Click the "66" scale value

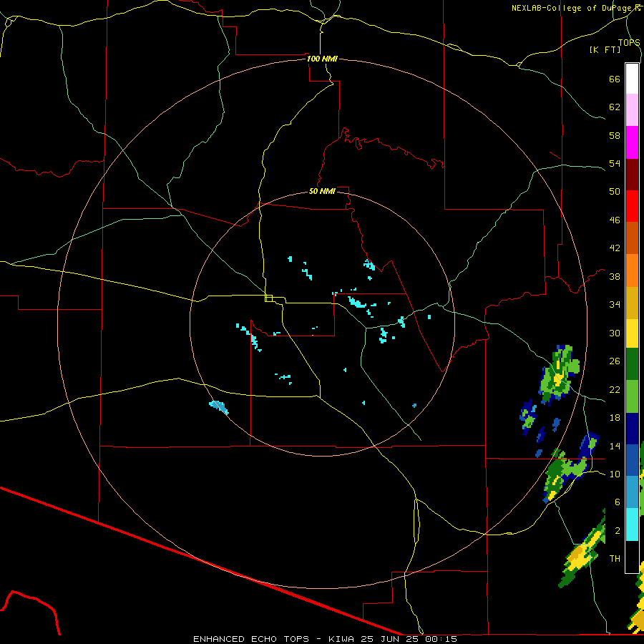click(x=615, y=79)
